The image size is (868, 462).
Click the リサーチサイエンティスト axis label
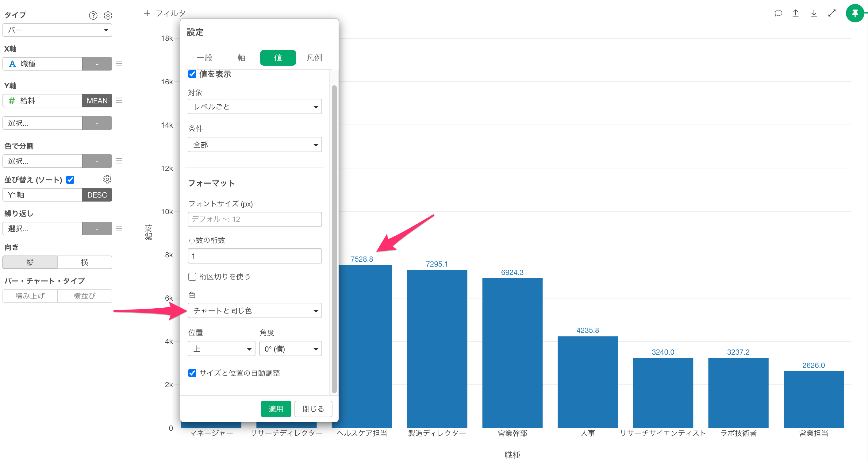(663, 433)
